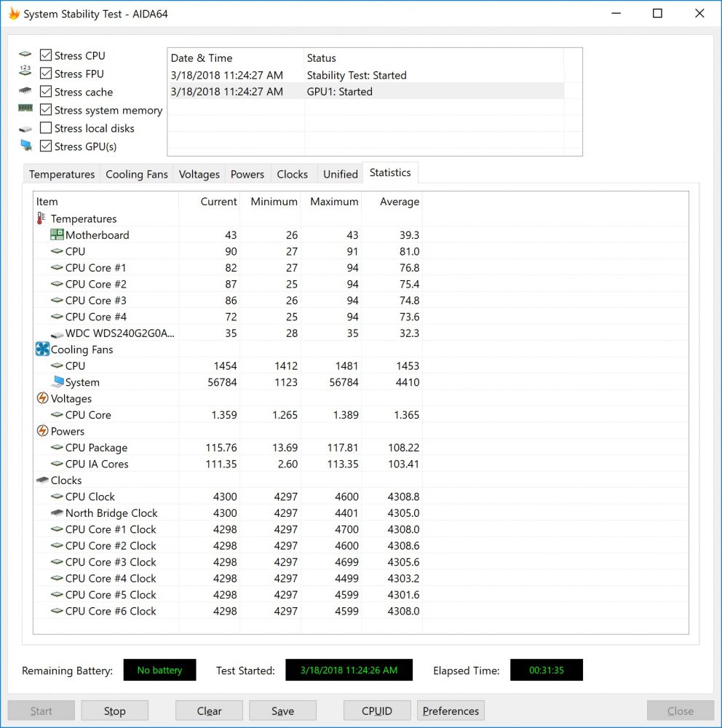Click the CPU fan row icon

[57, 365]
